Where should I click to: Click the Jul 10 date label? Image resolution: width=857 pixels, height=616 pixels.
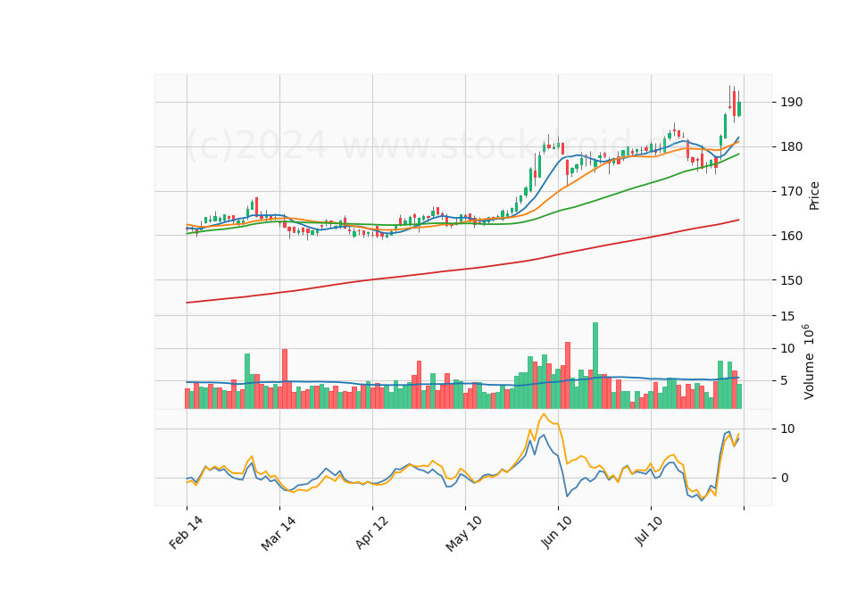[x=649, y=530]
